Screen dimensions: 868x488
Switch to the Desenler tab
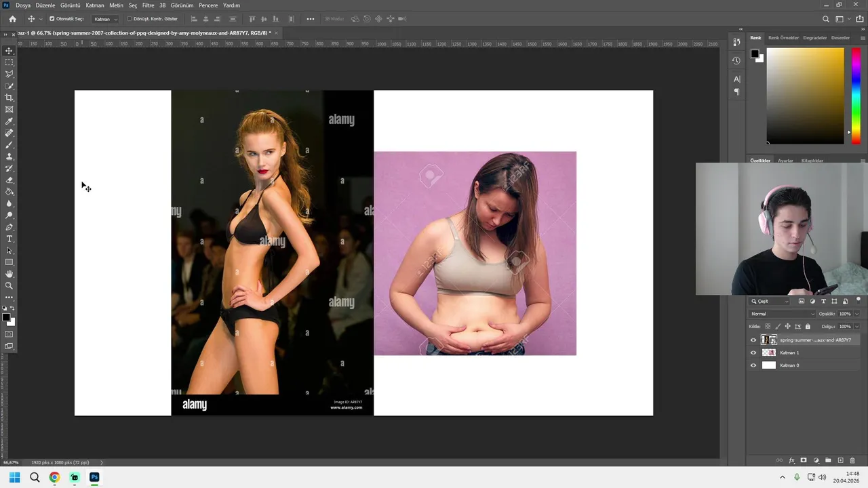(840, 38)
